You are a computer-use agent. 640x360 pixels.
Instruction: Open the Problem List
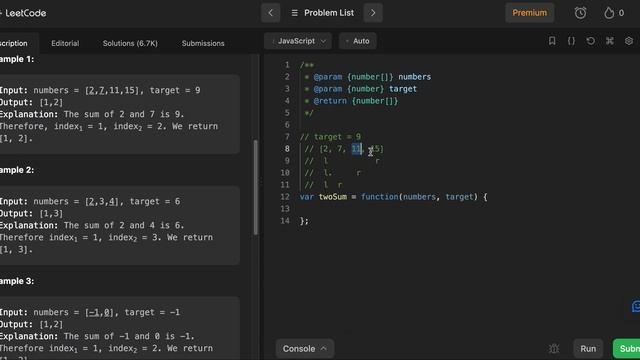329,13
